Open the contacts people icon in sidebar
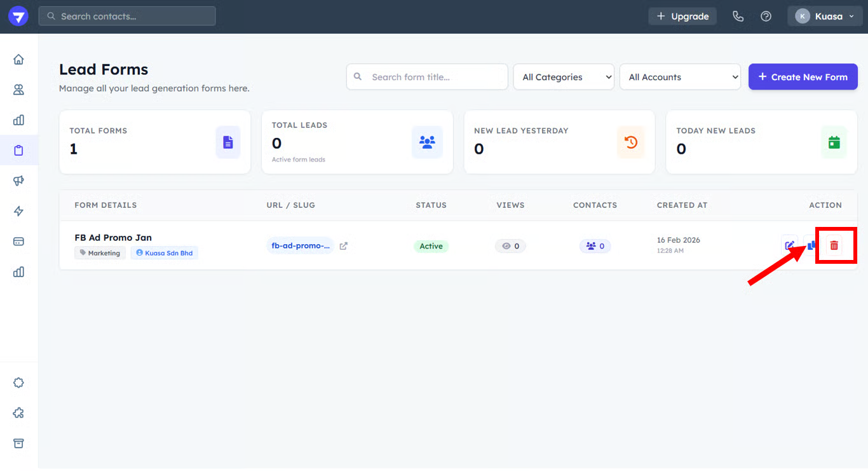 (x=18, y=90)
